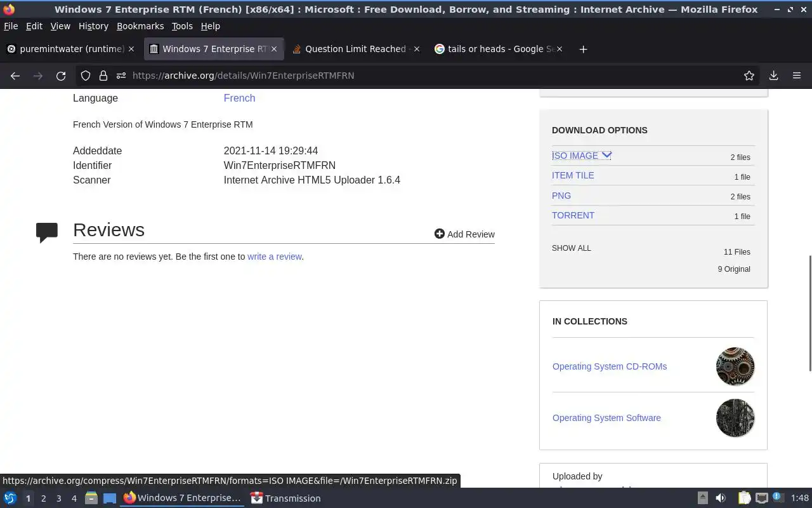Click the Add Review plus icon
812x508 pixels.
[439, 234]
